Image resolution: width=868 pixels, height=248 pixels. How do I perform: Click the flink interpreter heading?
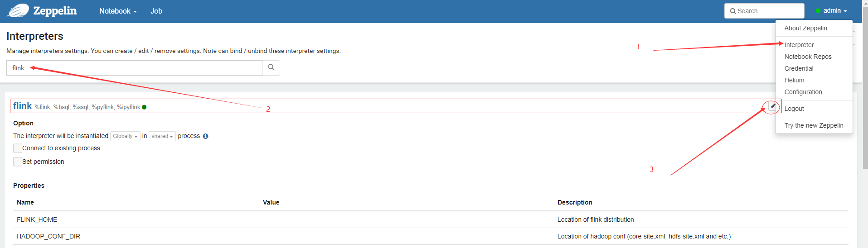coord(22,106)
